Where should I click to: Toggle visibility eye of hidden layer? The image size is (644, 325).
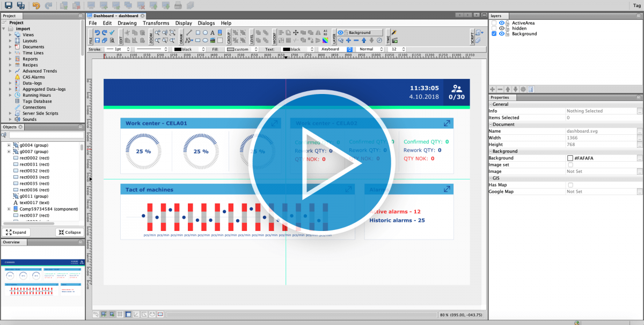tap(501, 28)
